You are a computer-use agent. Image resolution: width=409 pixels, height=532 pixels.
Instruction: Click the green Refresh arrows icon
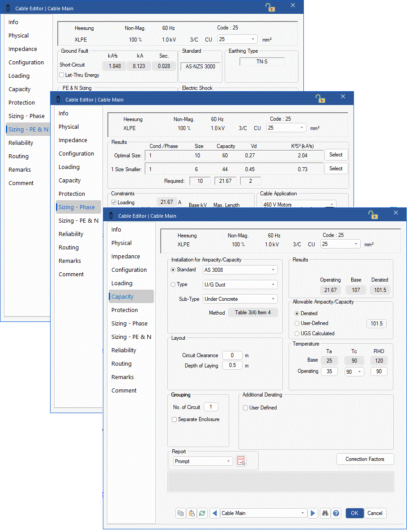[202, 513]
